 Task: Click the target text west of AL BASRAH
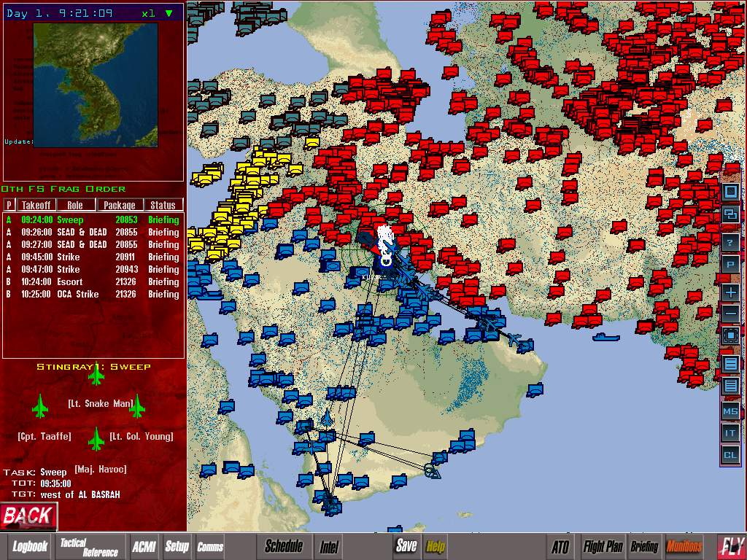(80, 495)
